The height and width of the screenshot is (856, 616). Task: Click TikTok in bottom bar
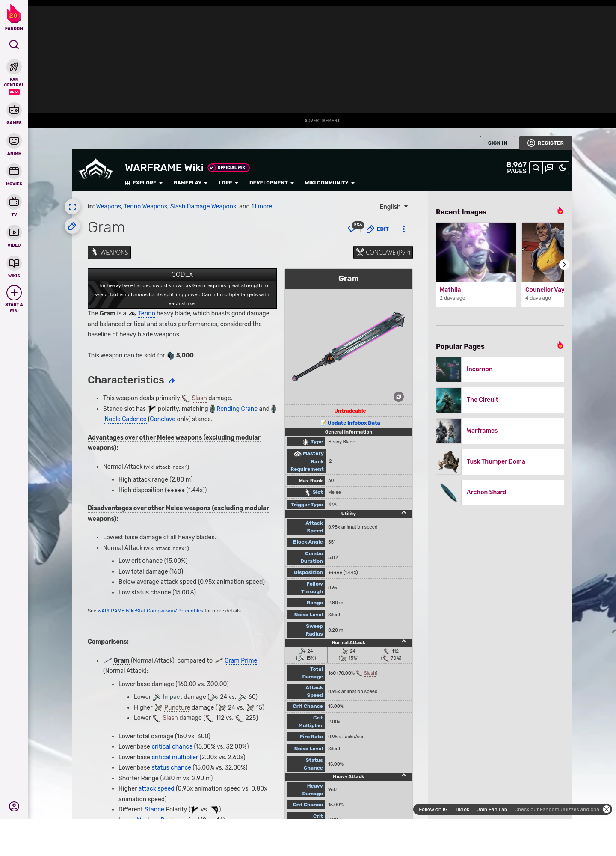[462, 809]
